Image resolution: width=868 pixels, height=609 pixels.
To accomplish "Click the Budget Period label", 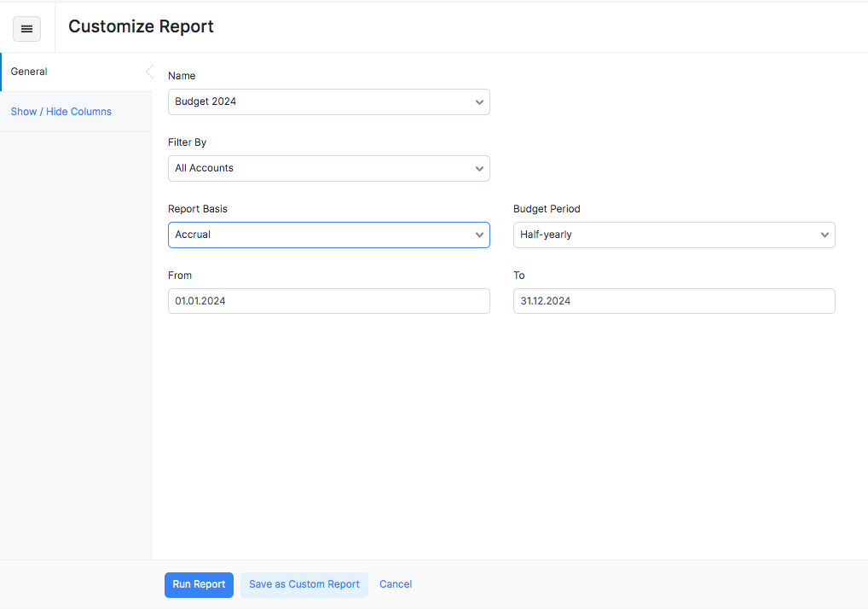I will pyautogui.click(x=547, y=209).
